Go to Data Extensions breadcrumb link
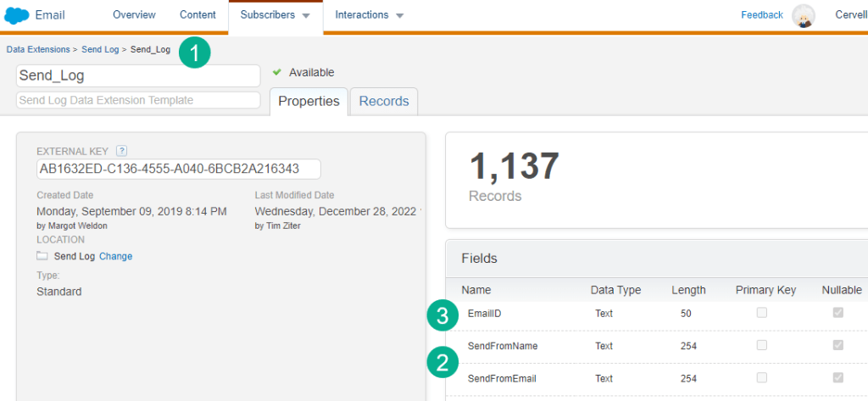 [38, 50]
